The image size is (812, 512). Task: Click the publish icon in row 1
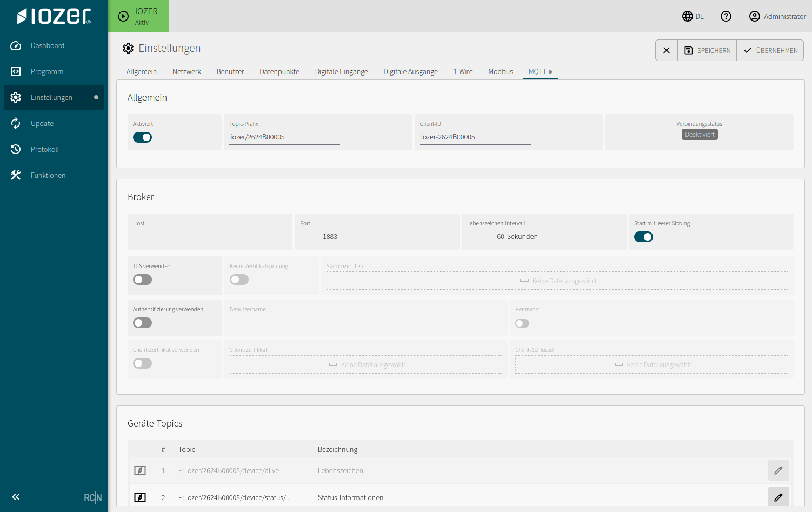[x=140, y=470]
